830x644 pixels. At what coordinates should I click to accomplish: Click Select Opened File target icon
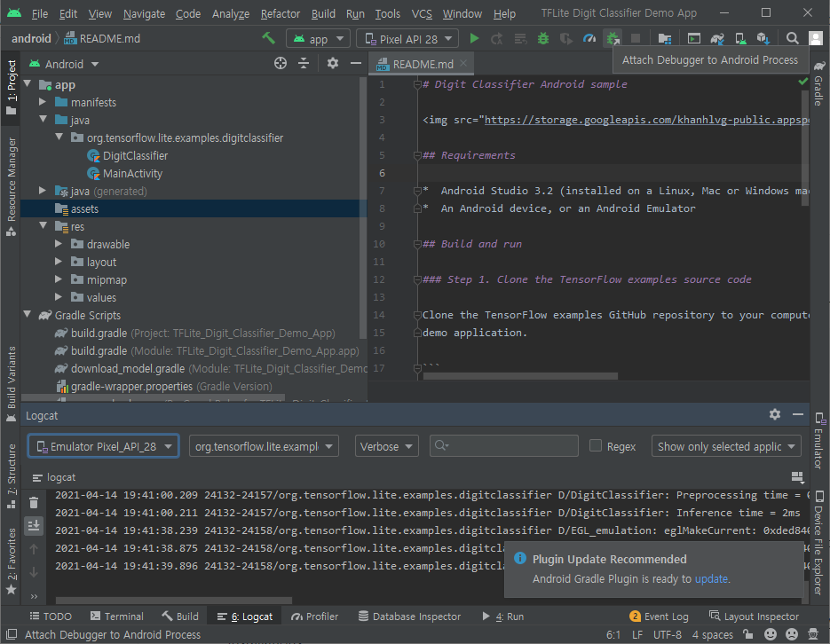pyautogui.click(x=281, y=64)
